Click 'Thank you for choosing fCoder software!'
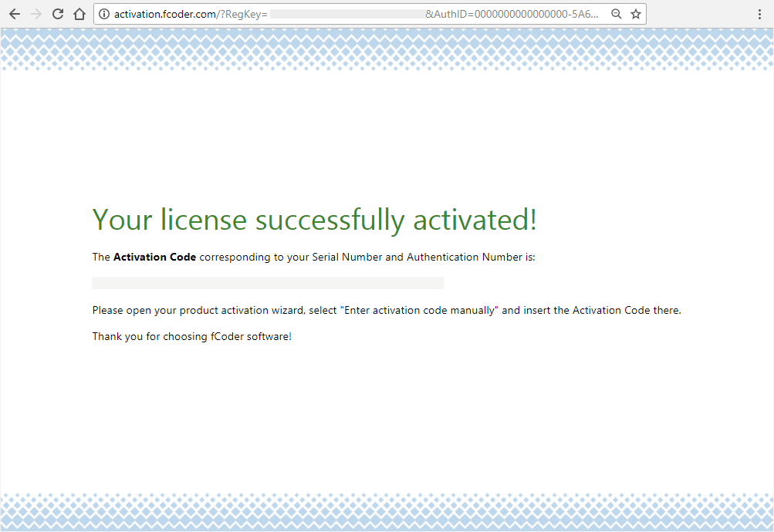 pos(192,336)
